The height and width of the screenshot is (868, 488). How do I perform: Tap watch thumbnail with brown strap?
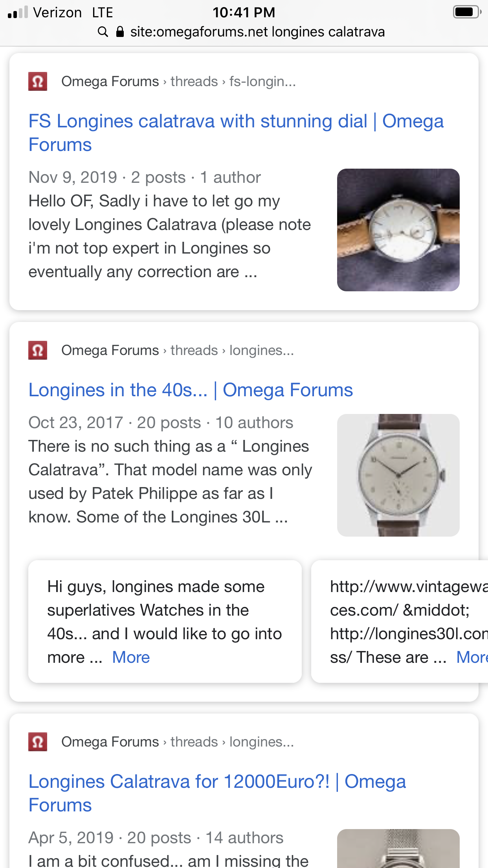[398, 475]
